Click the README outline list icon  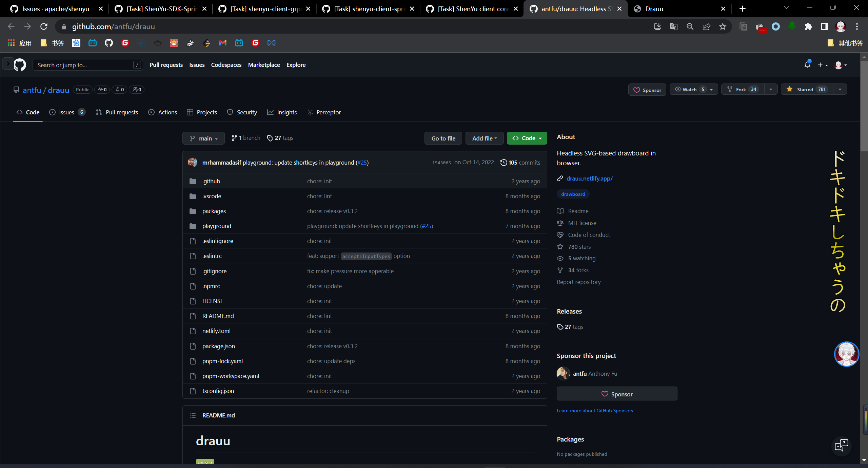[x=193, y=415]
